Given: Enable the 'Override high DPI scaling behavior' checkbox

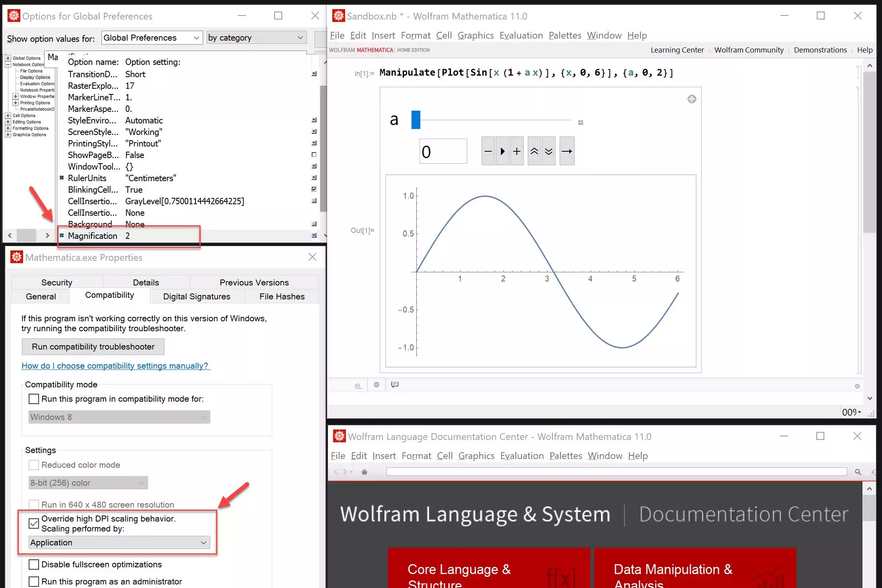Looking at the screenshot, I should pos(33,523).
